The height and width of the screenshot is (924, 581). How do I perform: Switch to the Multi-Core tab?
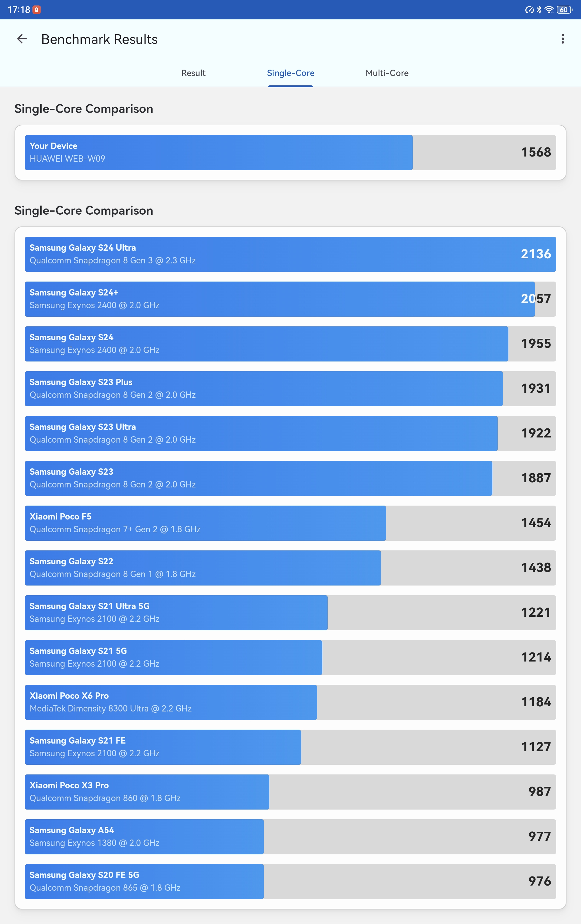point(387,73)
